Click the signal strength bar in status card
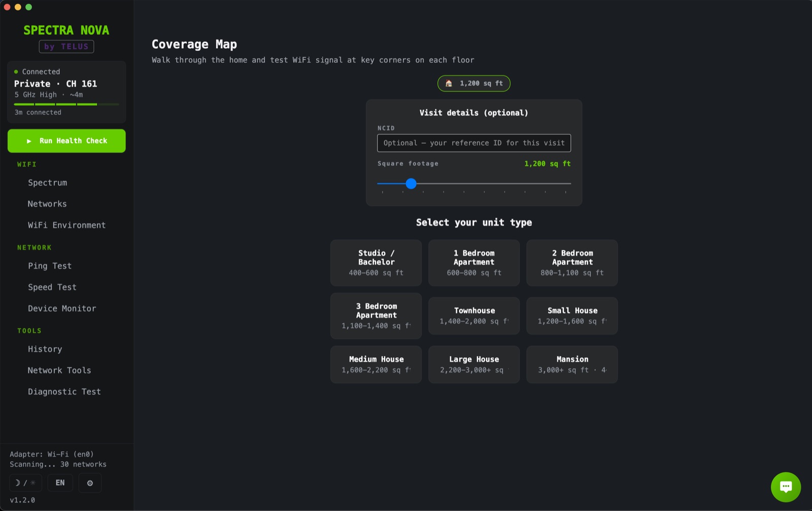The height and width of the screenshot is (511, 812). click(x=66, y=104)
